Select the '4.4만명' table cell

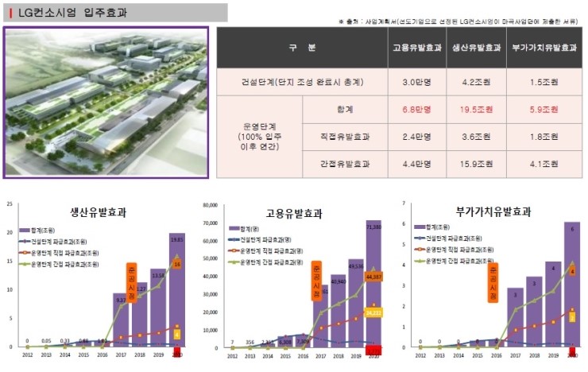417,164
